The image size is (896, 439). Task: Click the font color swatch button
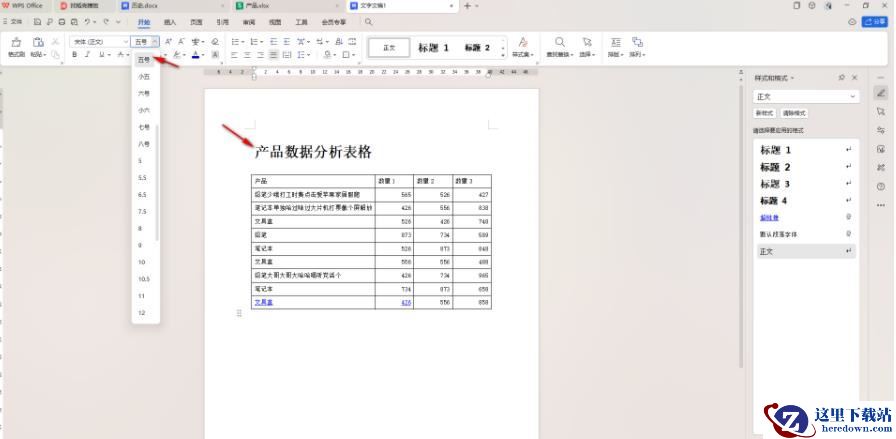tap(196, 55)
